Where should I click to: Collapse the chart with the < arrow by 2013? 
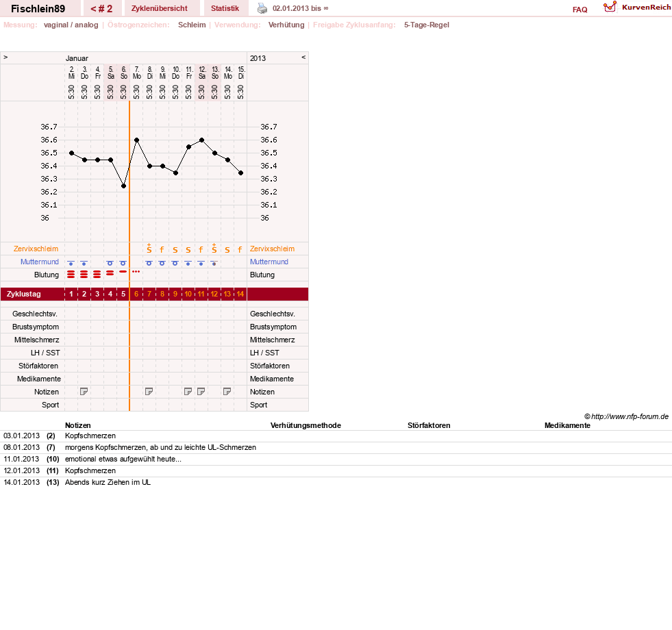303,57
